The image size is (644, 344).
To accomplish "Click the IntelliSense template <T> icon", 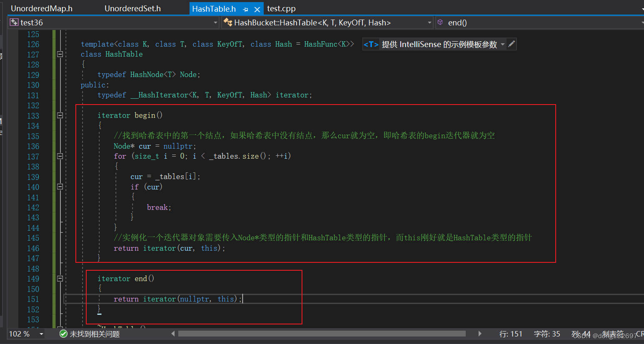I will tap(371, 44).
